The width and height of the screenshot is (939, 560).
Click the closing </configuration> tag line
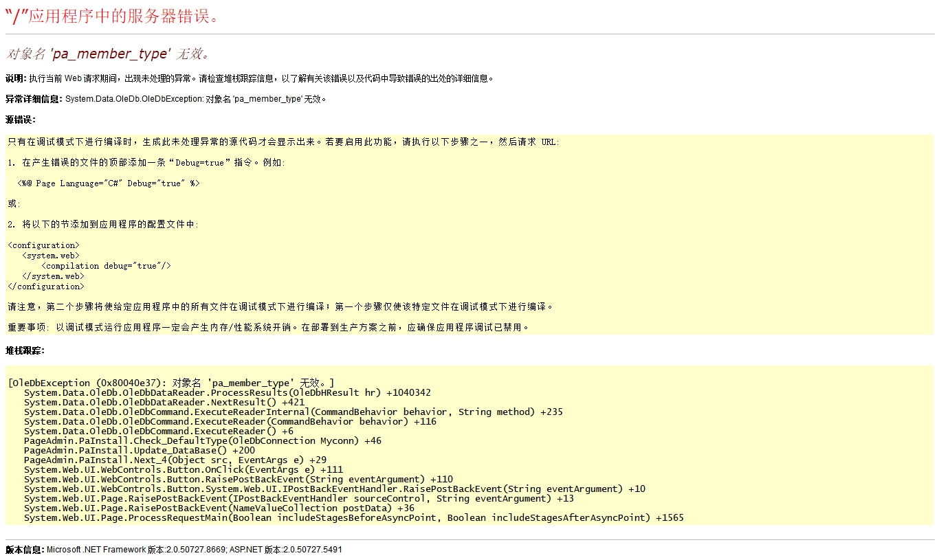(45, 287)
